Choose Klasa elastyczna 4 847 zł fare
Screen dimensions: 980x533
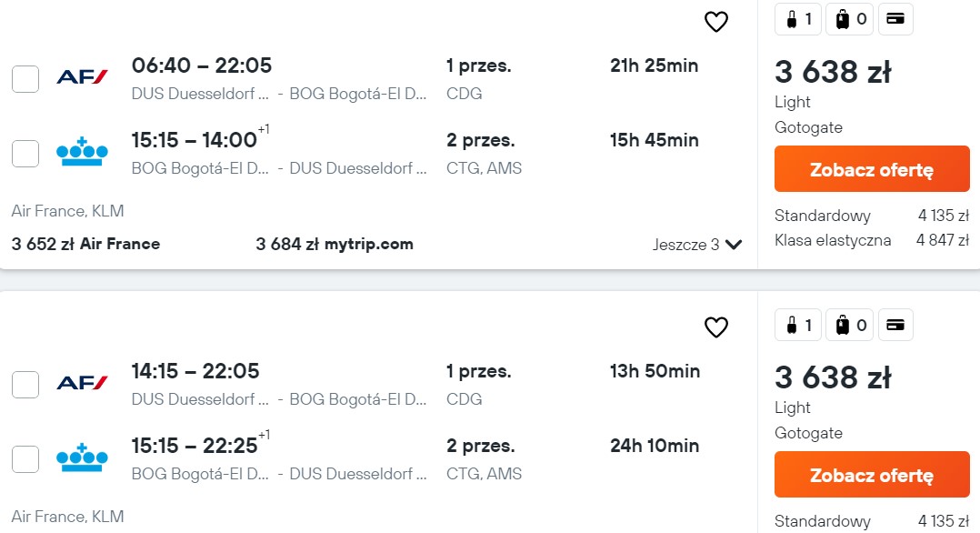(872, 240)
